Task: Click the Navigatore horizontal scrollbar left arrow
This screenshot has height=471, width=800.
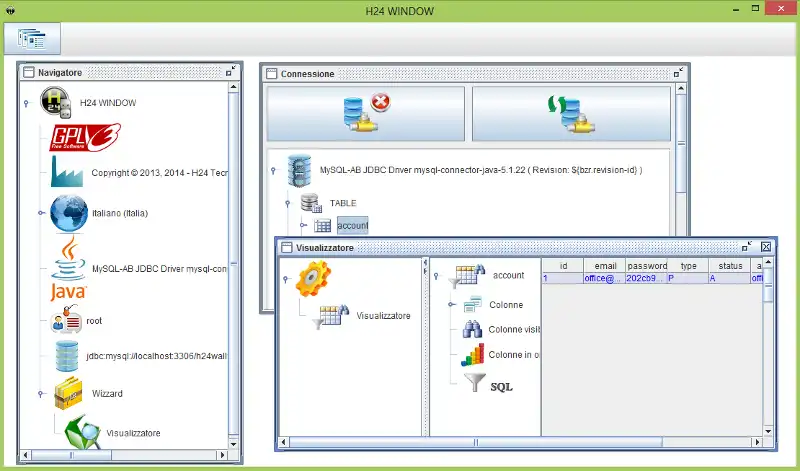Action: (26, 455)
